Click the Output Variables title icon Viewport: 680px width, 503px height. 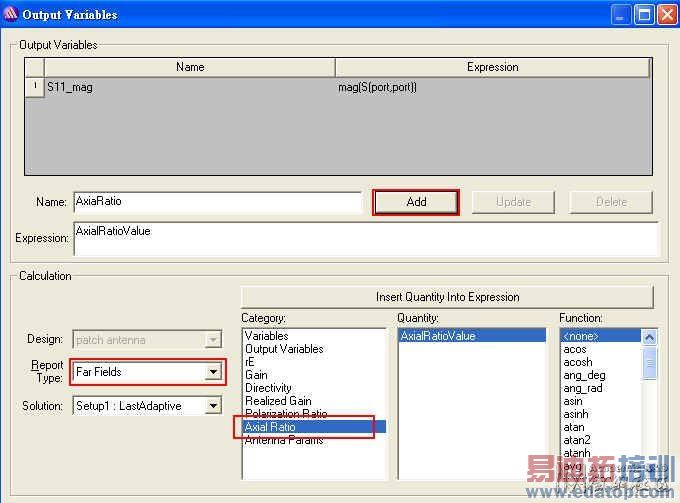pyautogui.click(x=11, y=14)
